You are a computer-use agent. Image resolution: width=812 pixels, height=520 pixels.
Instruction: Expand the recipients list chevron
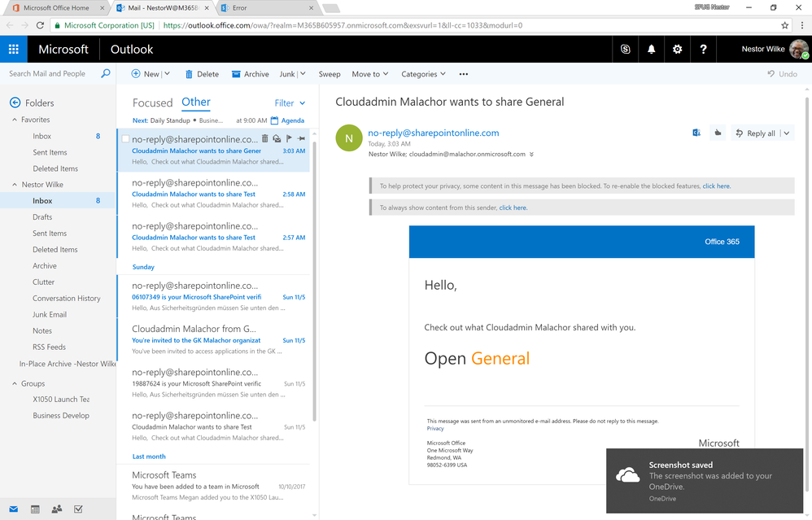point(531,155)
